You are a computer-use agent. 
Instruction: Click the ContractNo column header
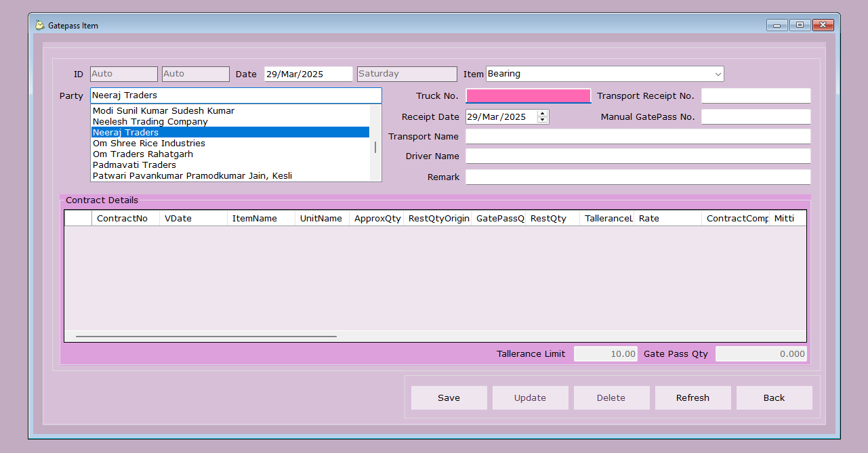click(x=125, y=218)
